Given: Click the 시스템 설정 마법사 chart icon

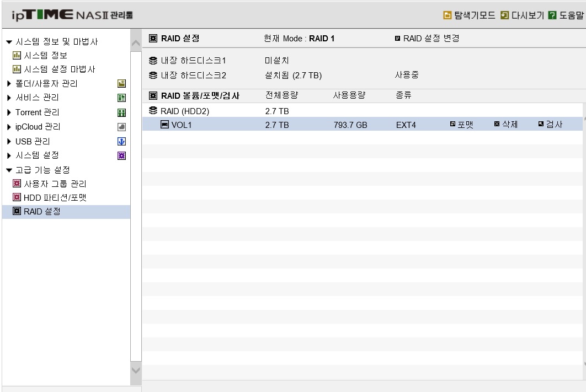Looking at the screenshot, I should [x=17, y=69].
